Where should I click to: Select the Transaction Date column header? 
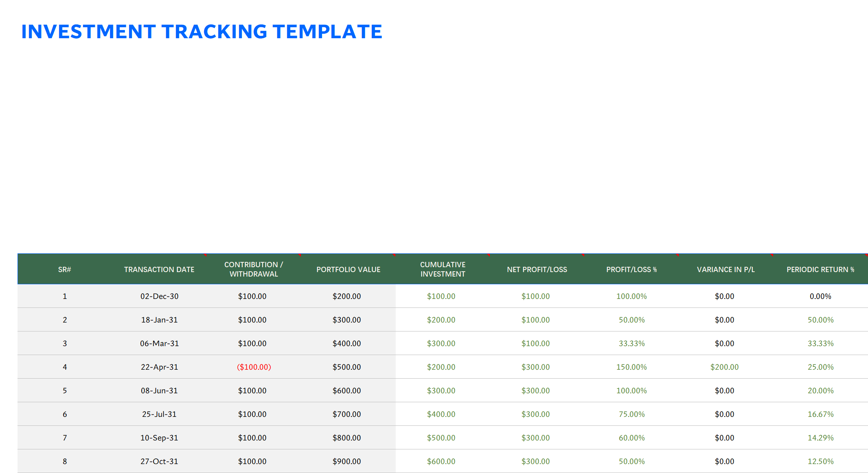159,269
